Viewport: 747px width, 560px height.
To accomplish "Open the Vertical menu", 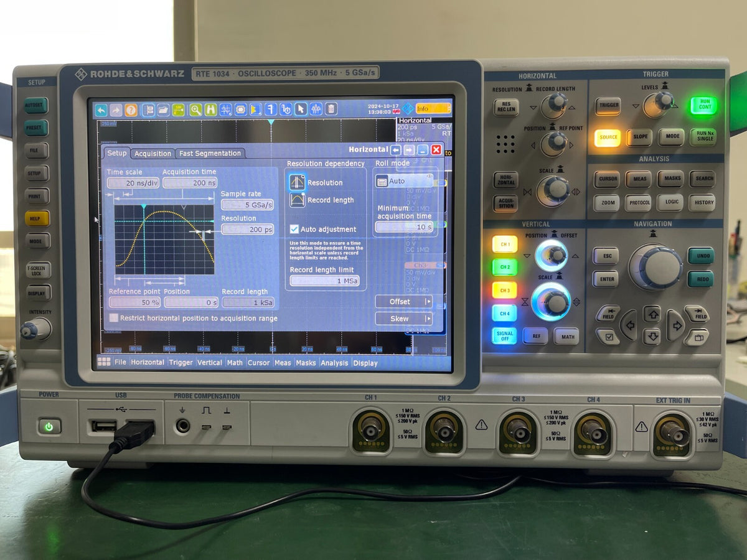I will (x=210, y=363).
